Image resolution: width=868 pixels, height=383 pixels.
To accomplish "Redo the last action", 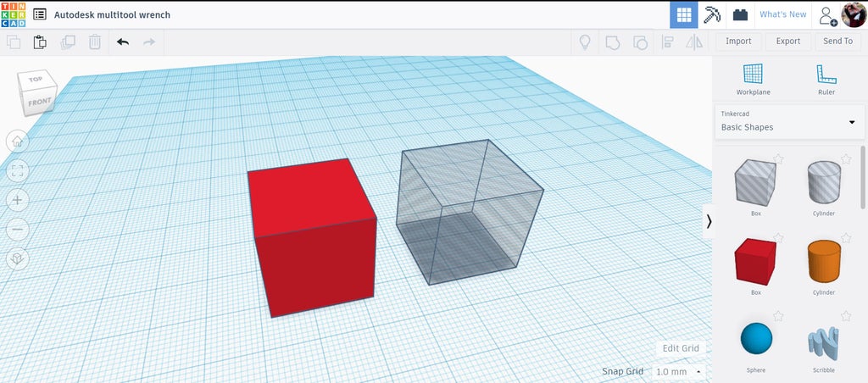I will pyautogui.click(x=149, y=42).
